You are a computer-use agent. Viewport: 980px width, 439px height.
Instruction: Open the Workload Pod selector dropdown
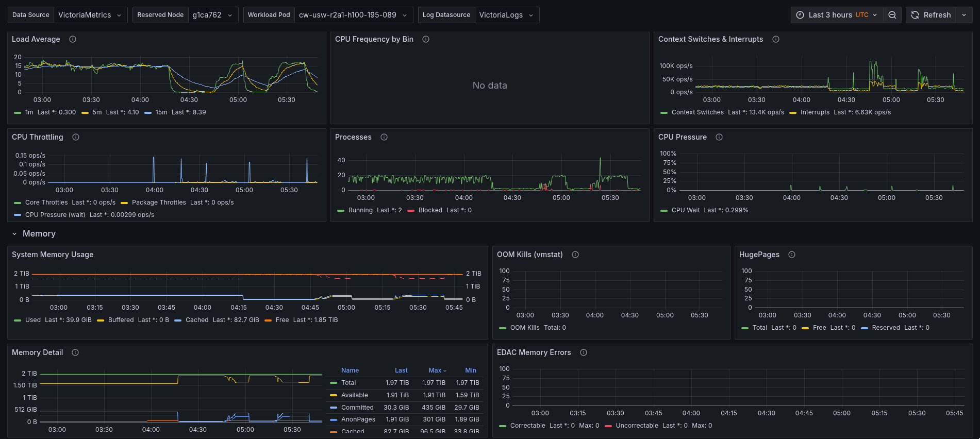(x=354, y=15)
